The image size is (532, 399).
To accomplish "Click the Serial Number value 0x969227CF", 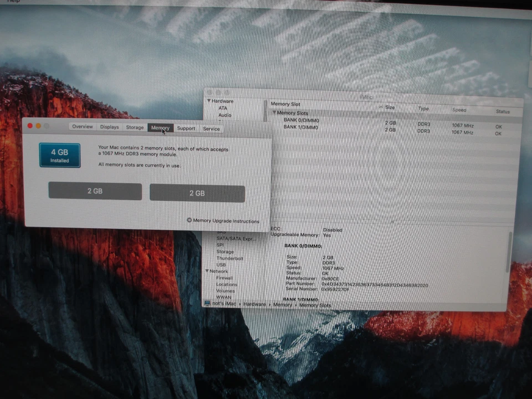I will tap(335, 289).
